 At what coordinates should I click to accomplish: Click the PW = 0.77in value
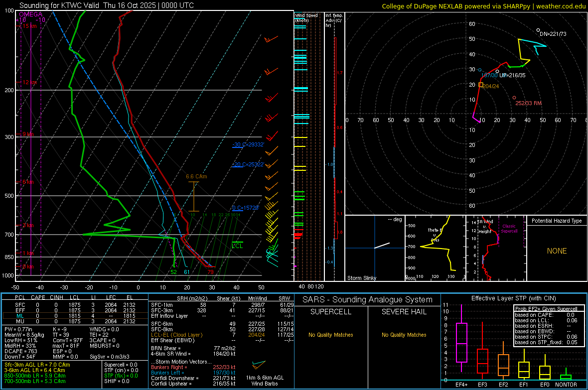(18, 329)
